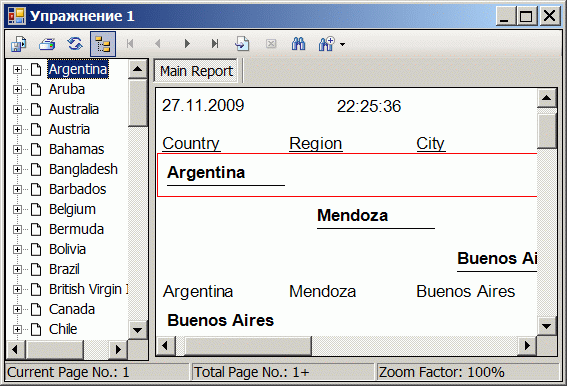Screen dimensions: 567x386
Task: Click the report pane scroll down arrow
Action: click(546, 327)
